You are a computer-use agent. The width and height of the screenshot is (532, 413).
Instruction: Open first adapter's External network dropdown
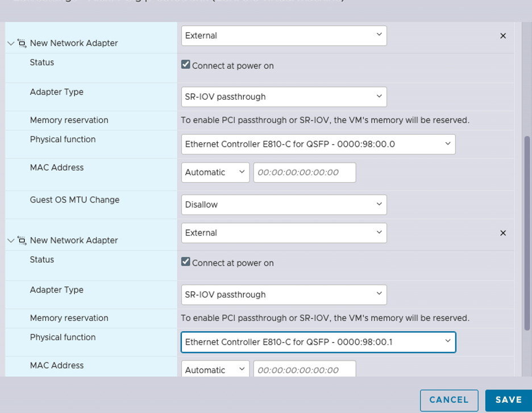(284, 36)
